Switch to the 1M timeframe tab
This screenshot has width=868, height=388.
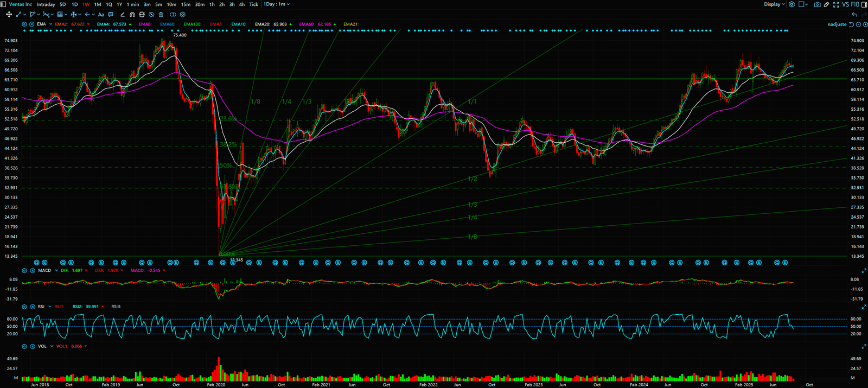[x=98, y=4]
